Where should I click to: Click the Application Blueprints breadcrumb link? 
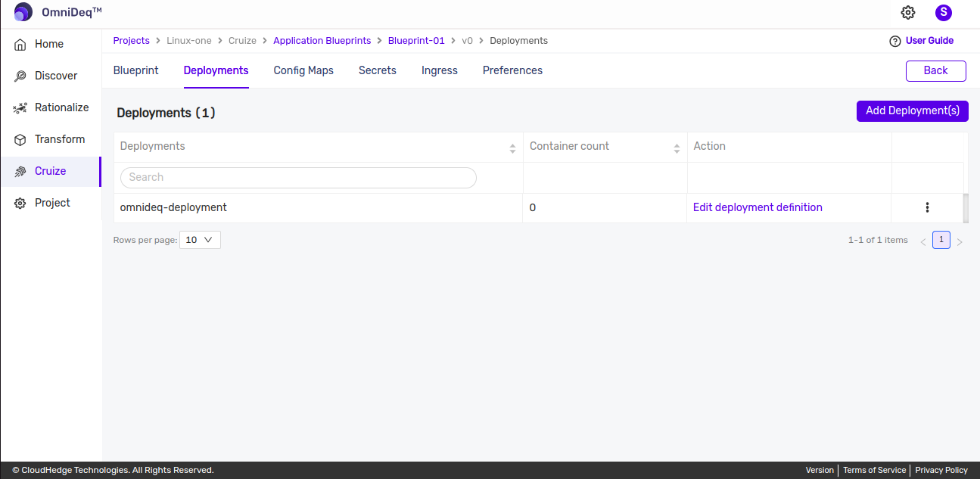(x=322, y=41)
